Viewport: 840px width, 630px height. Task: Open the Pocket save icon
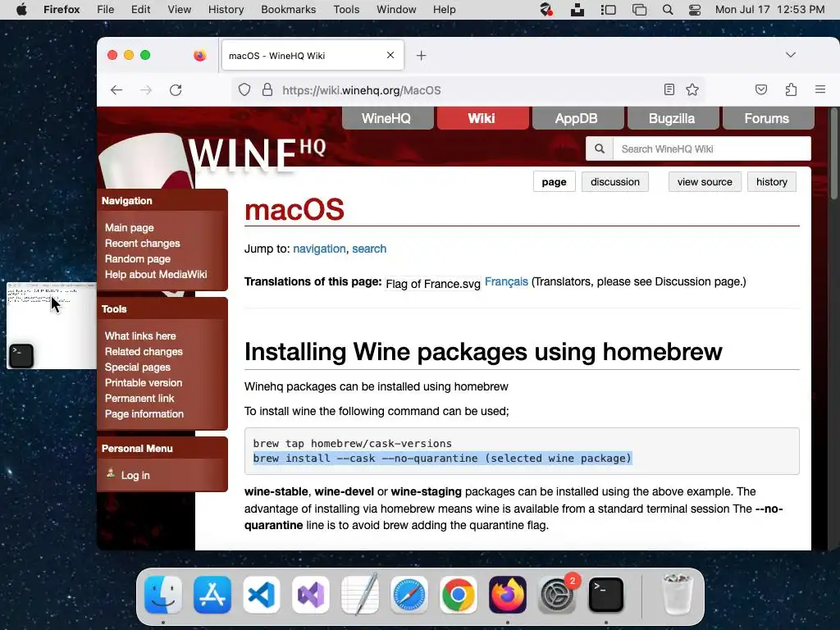tap(760, 89)
